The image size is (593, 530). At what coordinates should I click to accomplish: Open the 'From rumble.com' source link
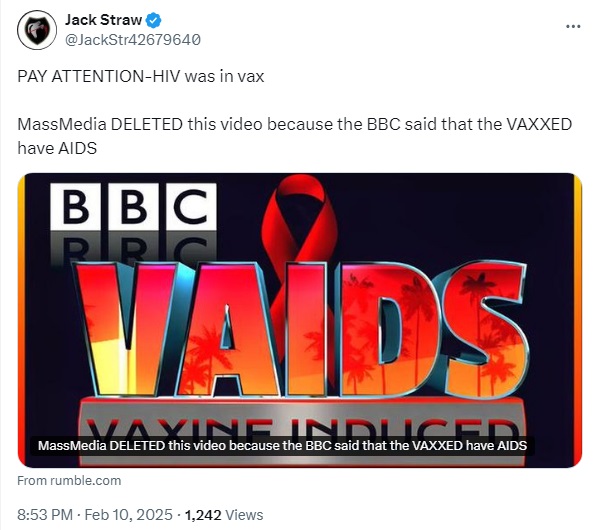point(69,481)
